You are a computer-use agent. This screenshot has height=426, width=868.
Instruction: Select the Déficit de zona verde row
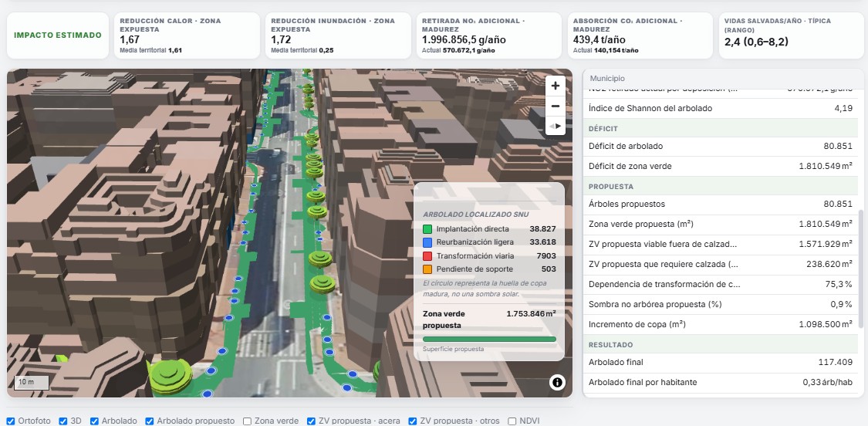click(721, 166)
